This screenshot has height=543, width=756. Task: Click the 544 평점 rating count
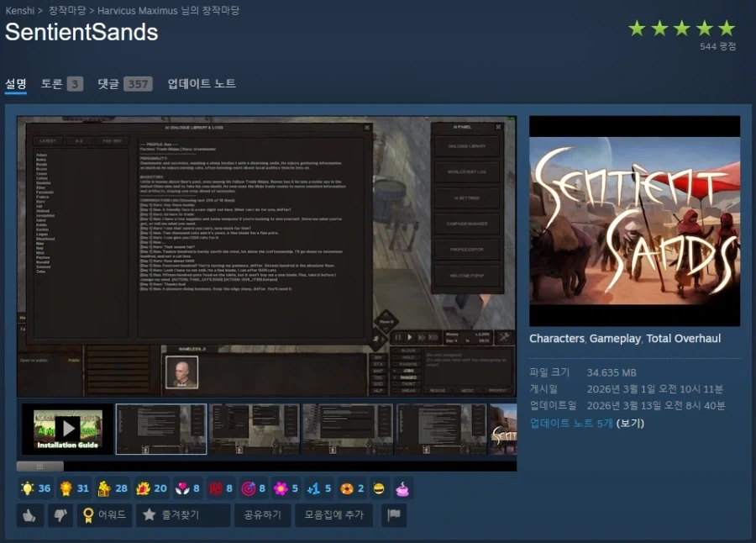718,46
